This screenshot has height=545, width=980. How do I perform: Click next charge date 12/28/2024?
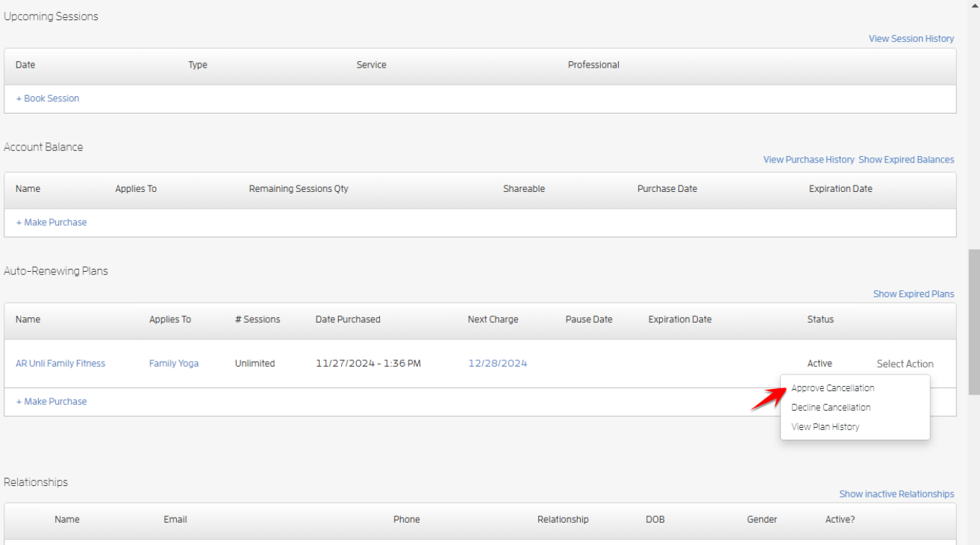[497, 364]
